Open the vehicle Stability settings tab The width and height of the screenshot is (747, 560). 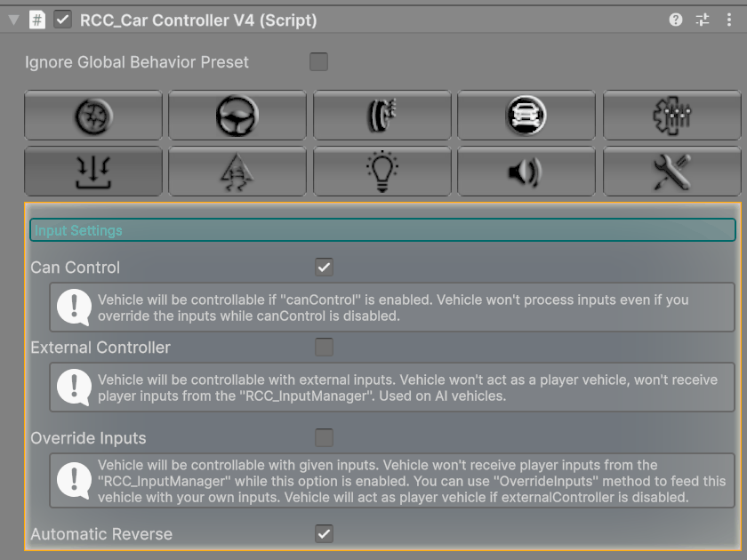click(x=526, y=116)
